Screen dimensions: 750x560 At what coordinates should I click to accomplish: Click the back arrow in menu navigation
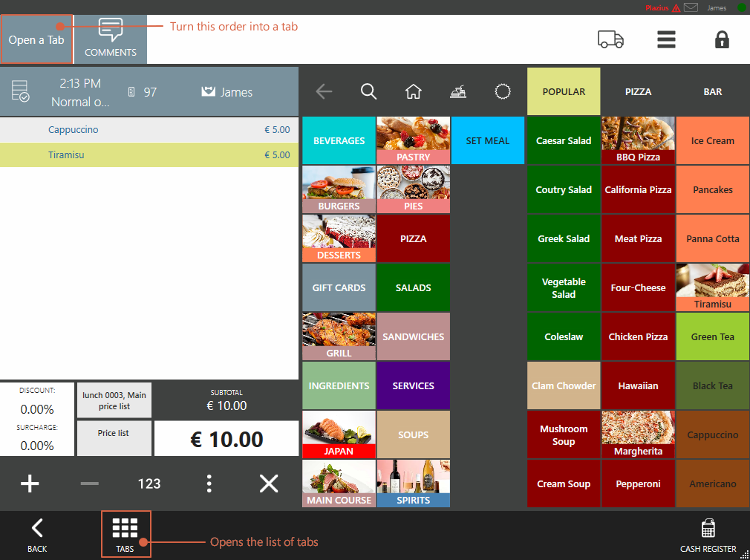coord(325,91)
